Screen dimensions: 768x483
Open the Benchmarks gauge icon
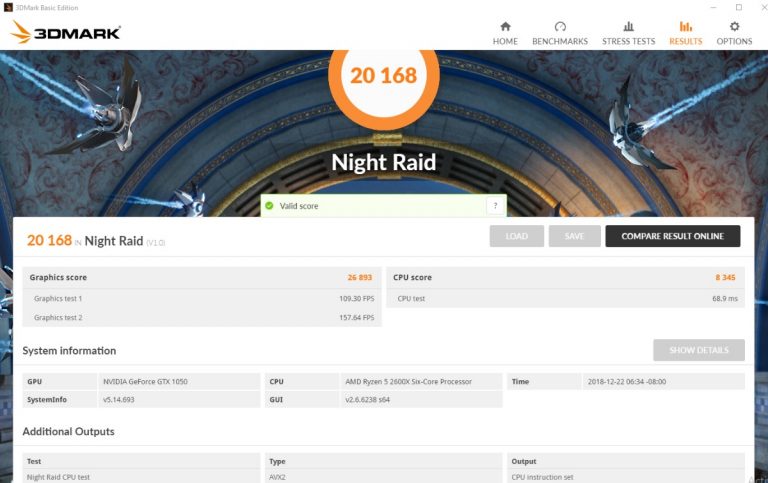click(x=559, y=27)
